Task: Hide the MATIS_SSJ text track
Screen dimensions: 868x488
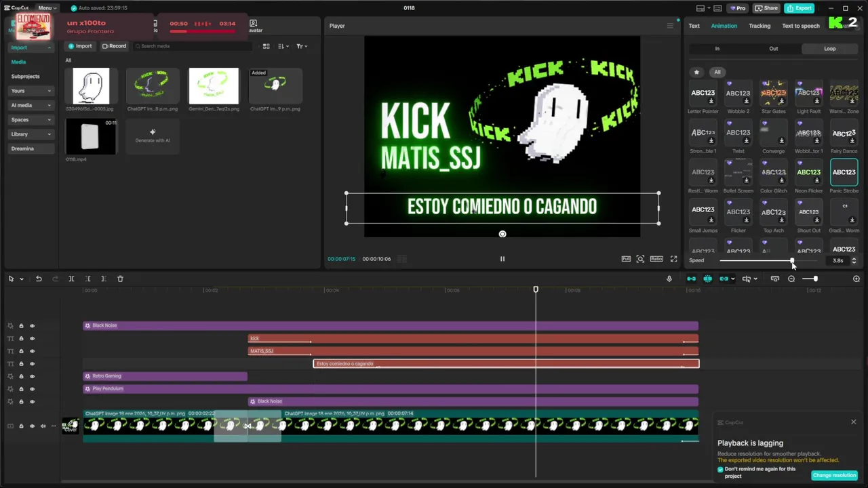Action: [32, 351]
